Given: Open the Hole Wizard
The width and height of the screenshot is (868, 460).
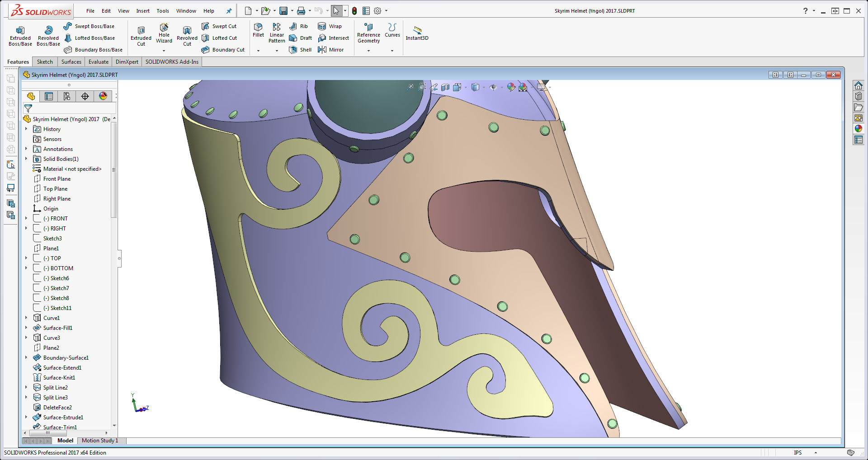Looking at the screenshot, I should [x=164, y=34].
